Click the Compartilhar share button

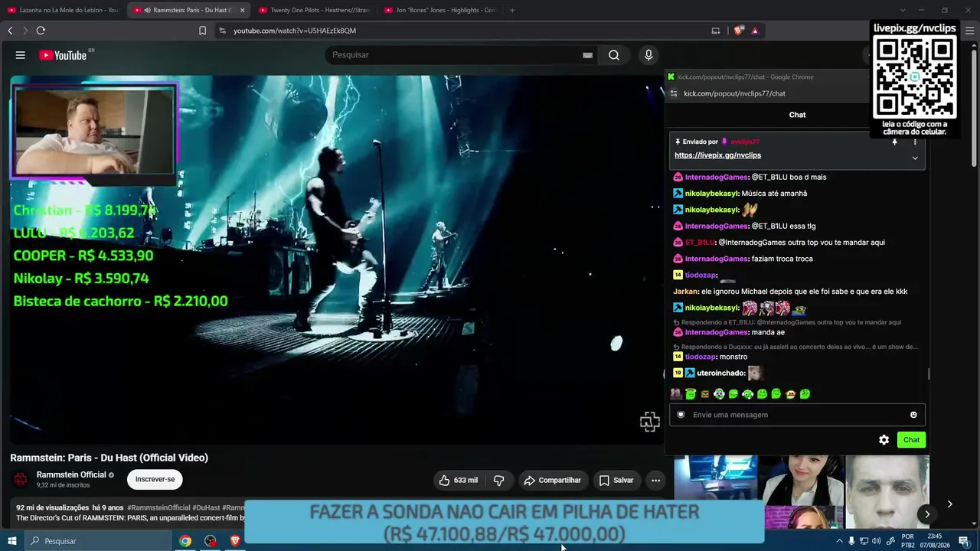click(553, 481)
